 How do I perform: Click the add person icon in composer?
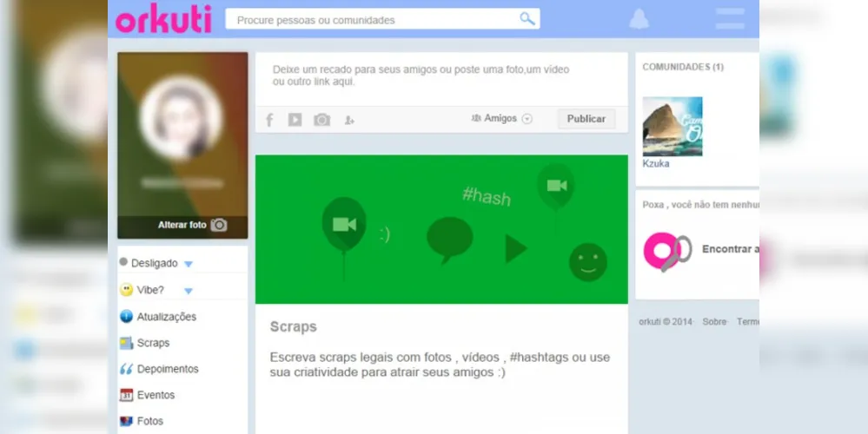(x=349, y=120)
